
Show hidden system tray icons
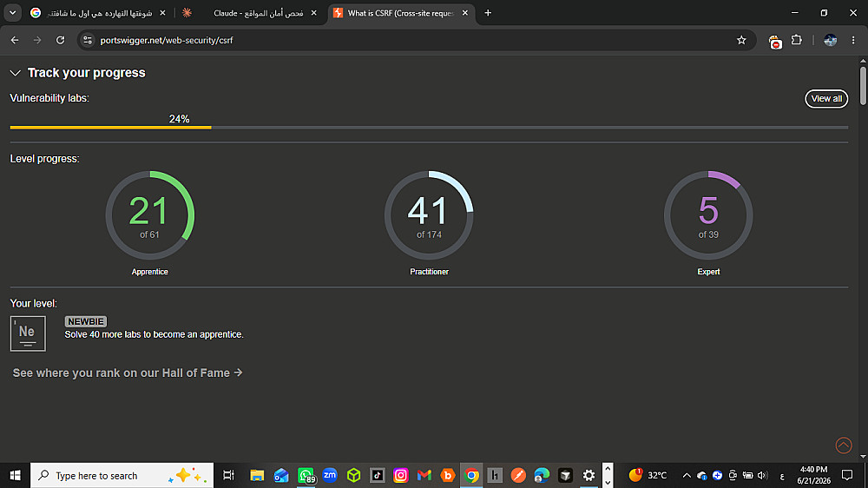coord(687,475)
